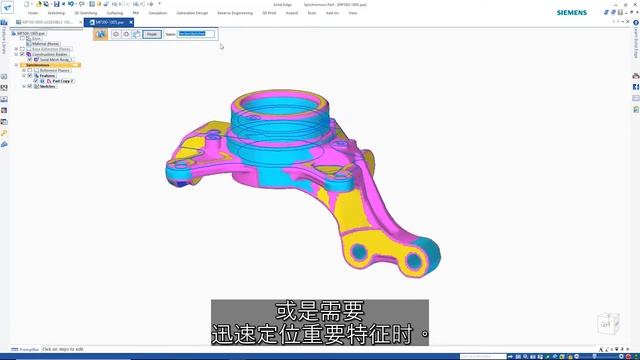The width and height of the screenshot is (640, 360).
Task: Click the second circular step icon in command bar
Action: click(126, 34)
